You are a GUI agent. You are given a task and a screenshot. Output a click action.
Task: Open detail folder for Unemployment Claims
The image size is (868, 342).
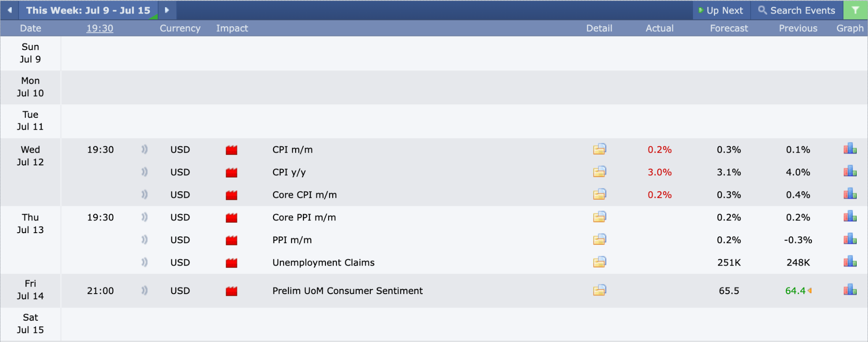tap(599, 262)
